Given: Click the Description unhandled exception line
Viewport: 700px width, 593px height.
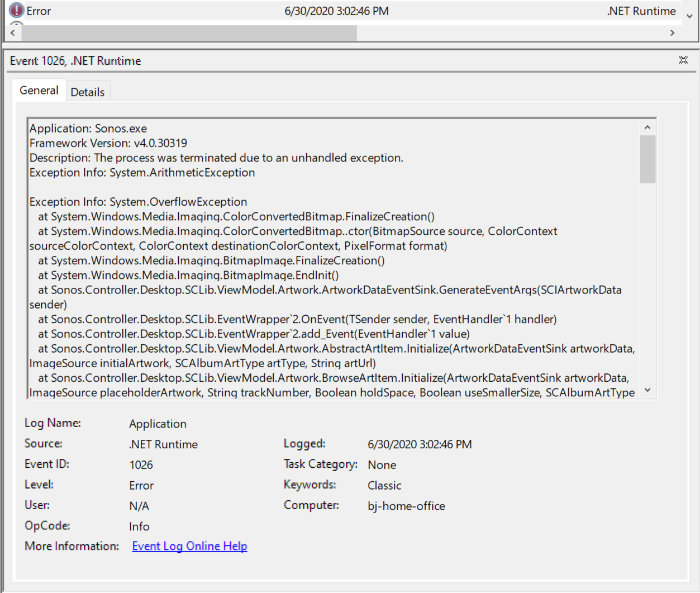Looking at the screenshot, I should [x=216, y=158].
